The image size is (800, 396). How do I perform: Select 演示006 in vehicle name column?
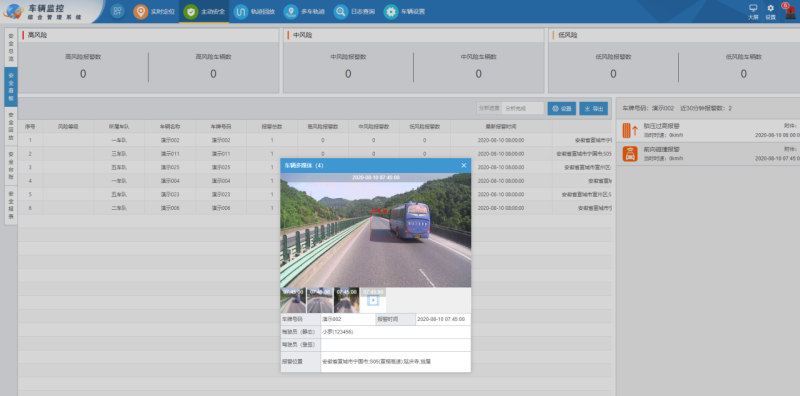(170, 208)
